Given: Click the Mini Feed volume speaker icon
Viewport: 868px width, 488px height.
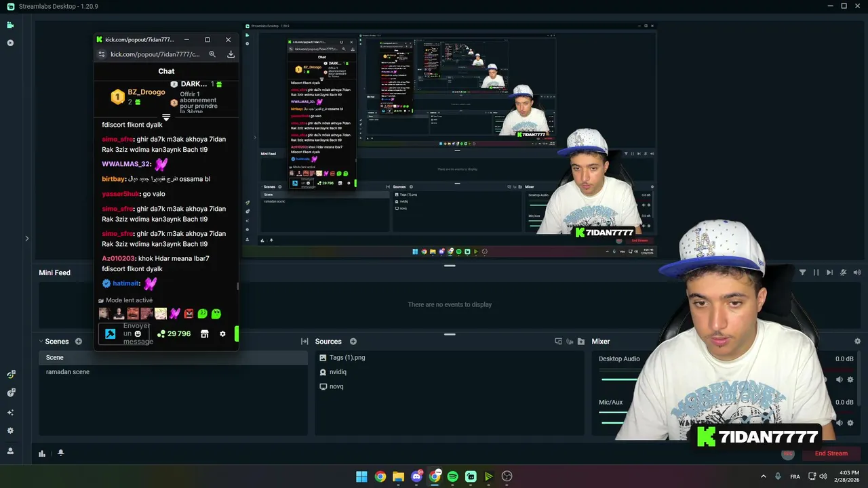Looking at the screenshot, I should click(857, 272).
